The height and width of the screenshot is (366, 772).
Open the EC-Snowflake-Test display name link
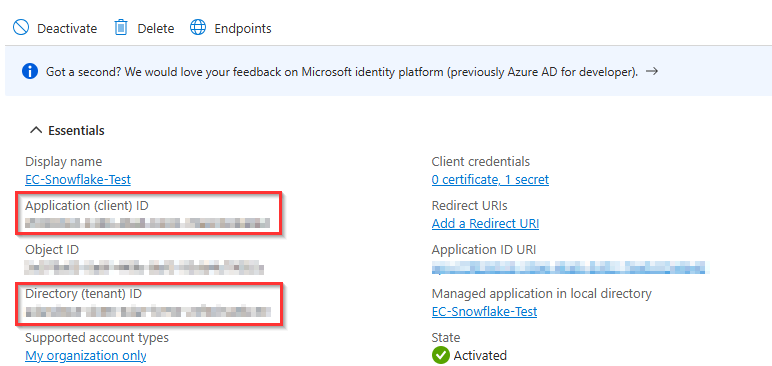[x=78, y=179]
